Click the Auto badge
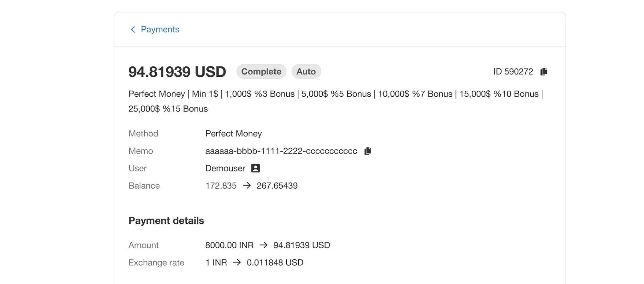 [306, 72]
